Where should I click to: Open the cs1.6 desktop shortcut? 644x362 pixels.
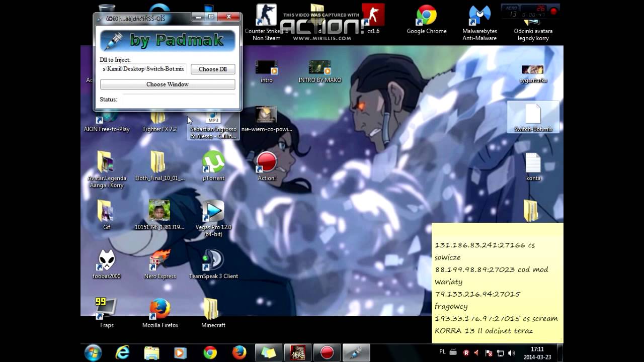(373, 20)
